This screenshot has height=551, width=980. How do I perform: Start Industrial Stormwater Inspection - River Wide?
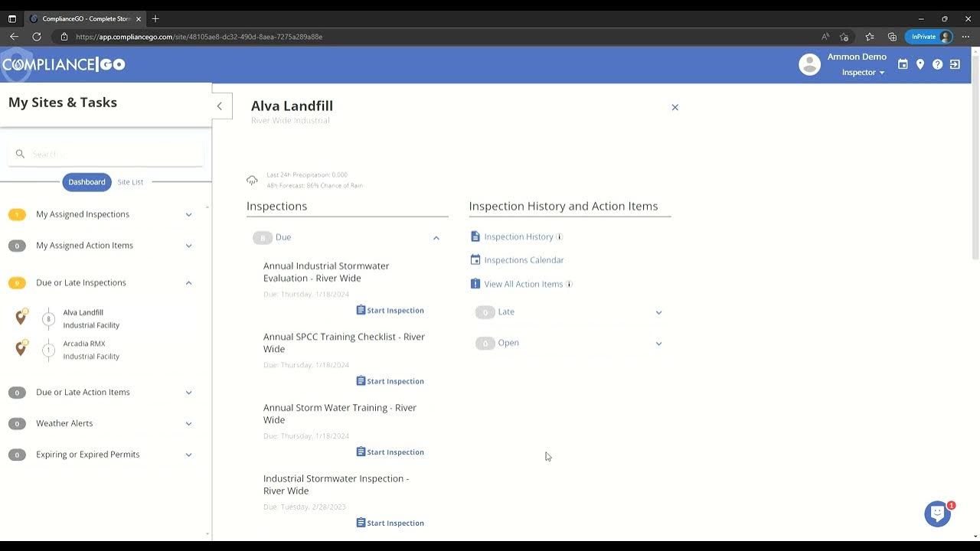[390, 523]
